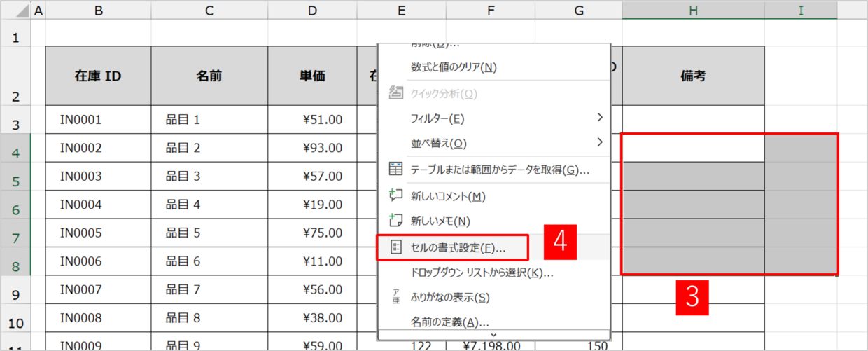Select the cell showing ¥93.00

(x=313, y=148)
